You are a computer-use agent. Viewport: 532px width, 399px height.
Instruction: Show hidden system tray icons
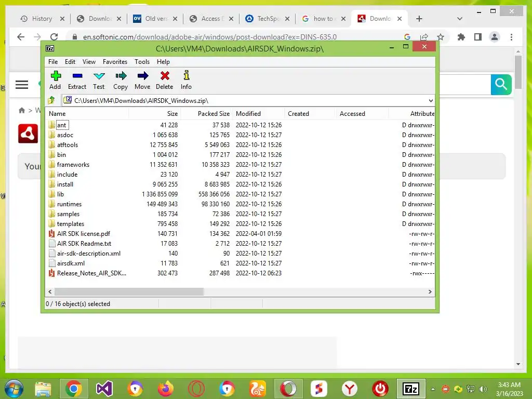coord(433,389)
